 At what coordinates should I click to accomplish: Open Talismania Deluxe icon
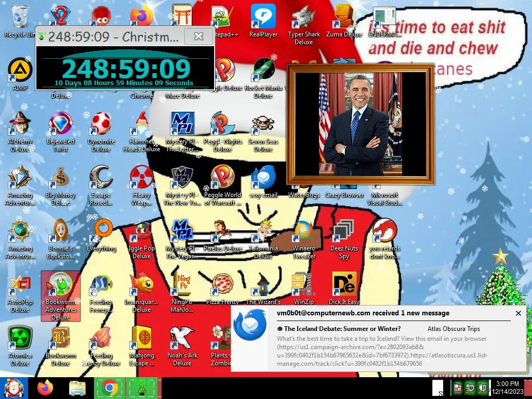coord(263,239)
